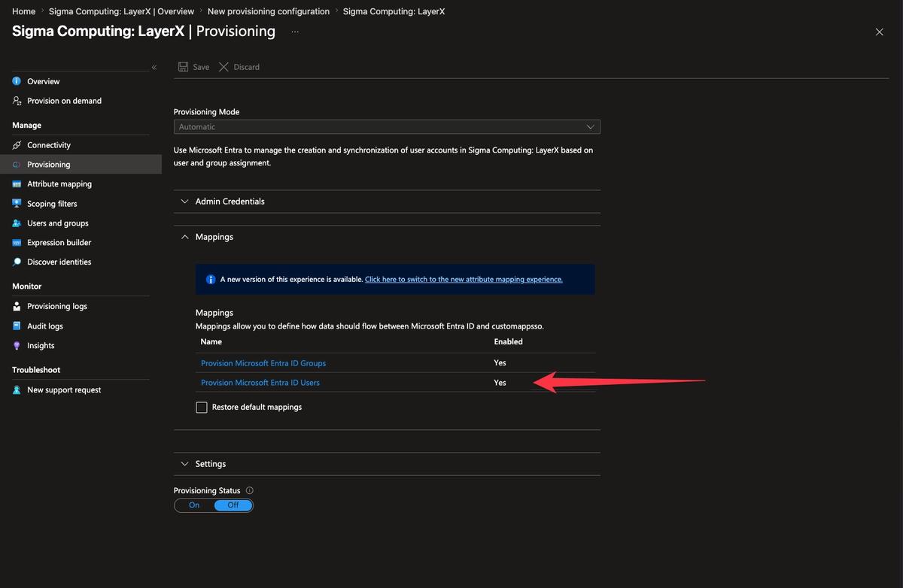Expand the Settings section
Image resolution: width=903 pixels, height=588 pixels.
(x=387, y=464)
